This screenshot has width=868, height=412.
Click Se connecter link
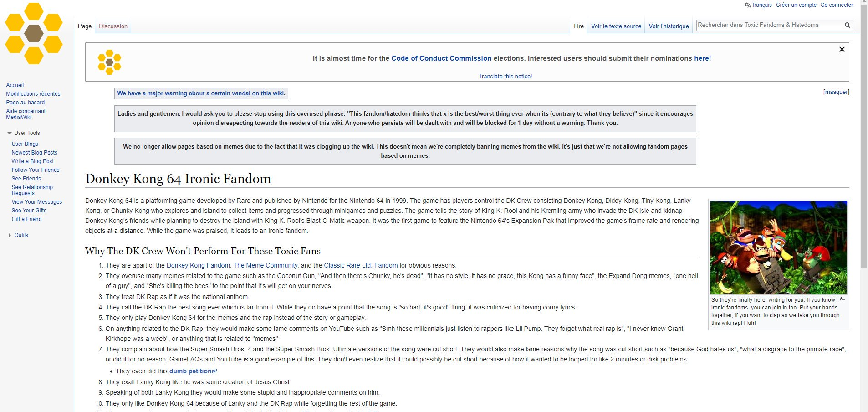(x=837, y=5)
